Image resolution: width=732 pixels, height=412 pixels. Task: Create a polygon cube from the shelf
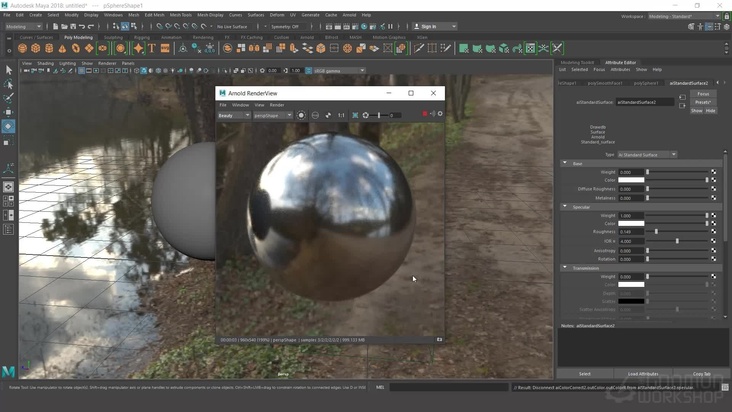click(35, 48)
